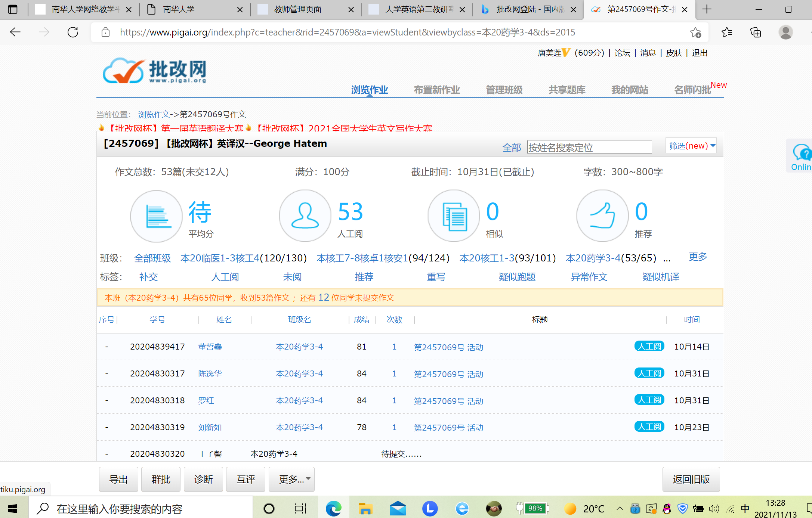812x518 pixels.
Task: Click the recommended thumbs-up icon
Action: [x=602, y=216]
